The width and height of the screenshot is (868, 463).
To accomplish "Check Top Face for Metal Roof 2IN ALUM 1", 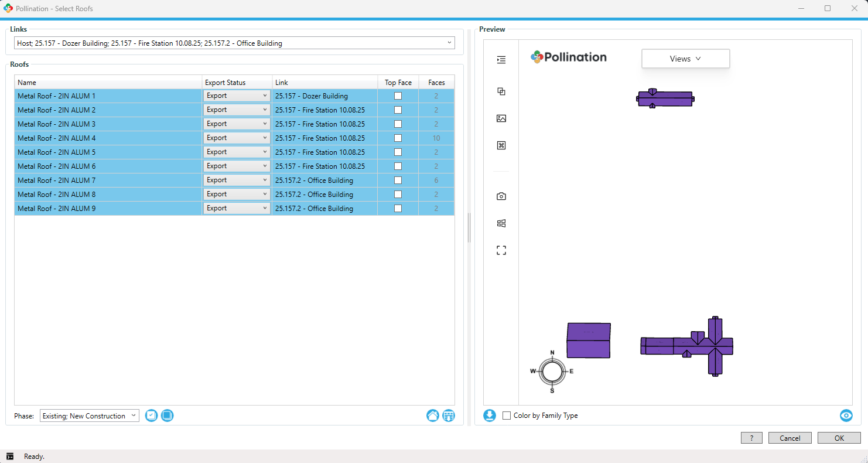I will click(x=398, y=96).
